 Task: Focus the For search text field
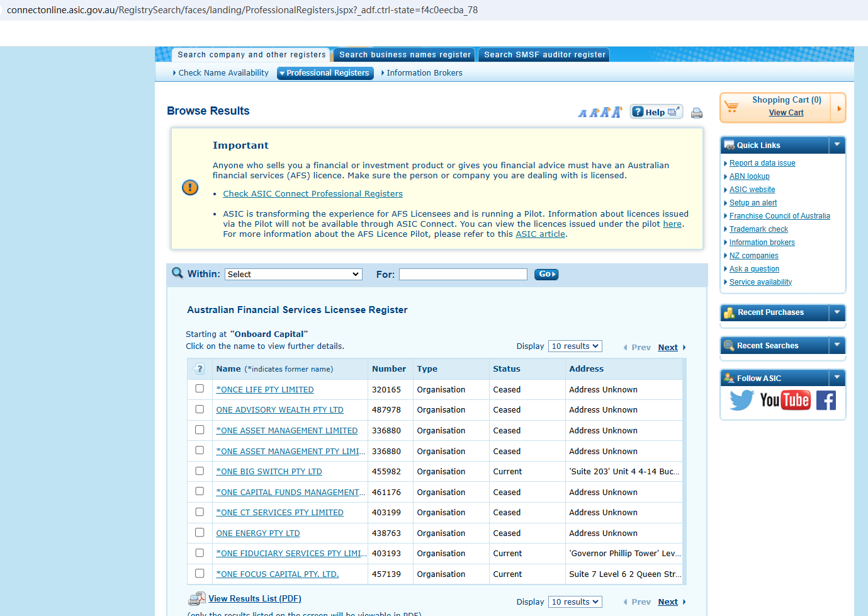tap(463, 275)
